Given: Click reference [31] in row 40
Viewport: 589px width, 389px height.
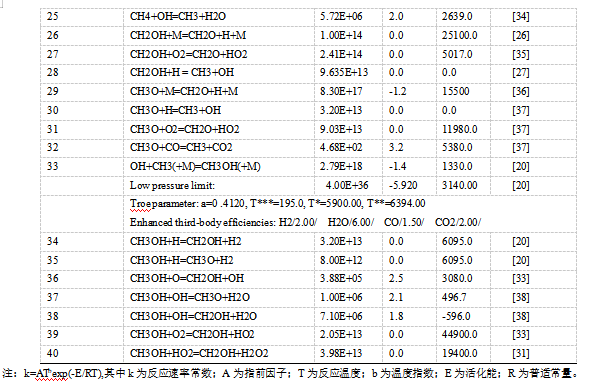Looking at the screenshot, I should [x=521, y=353].
